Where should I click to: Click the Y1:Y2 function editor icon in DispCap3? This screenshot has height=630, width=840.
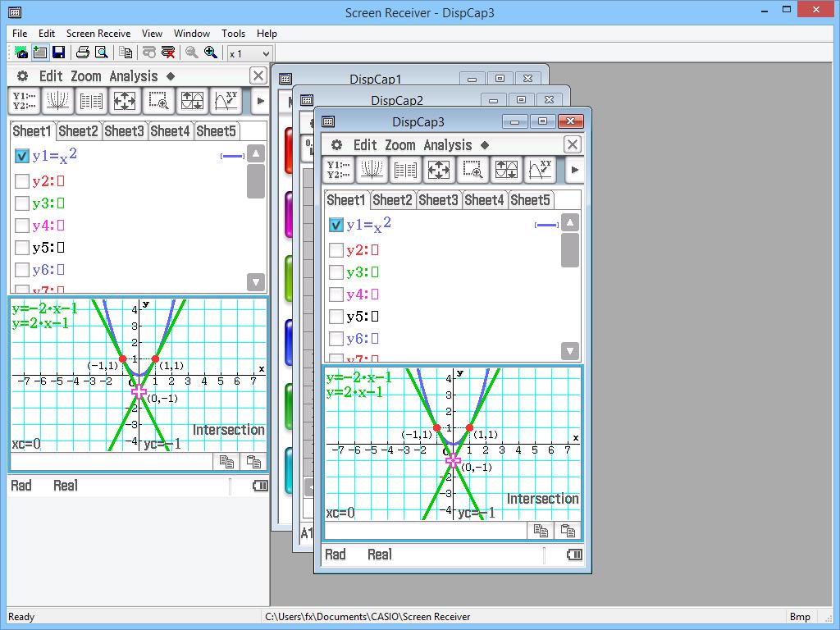click(338, 170)
